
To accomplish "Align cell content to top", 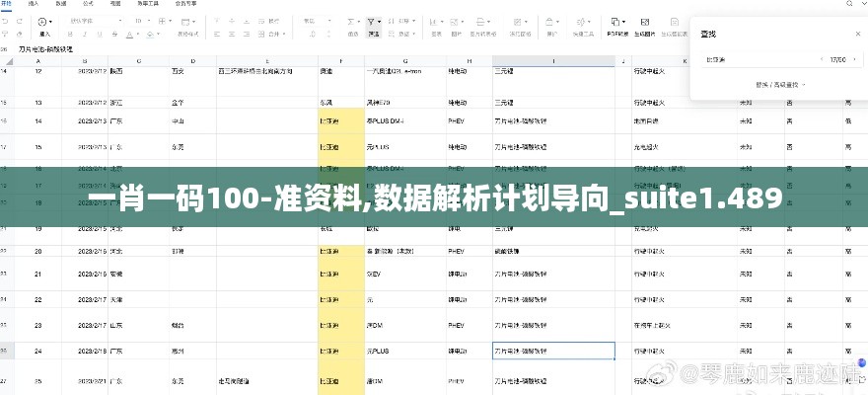I will 217,22.
